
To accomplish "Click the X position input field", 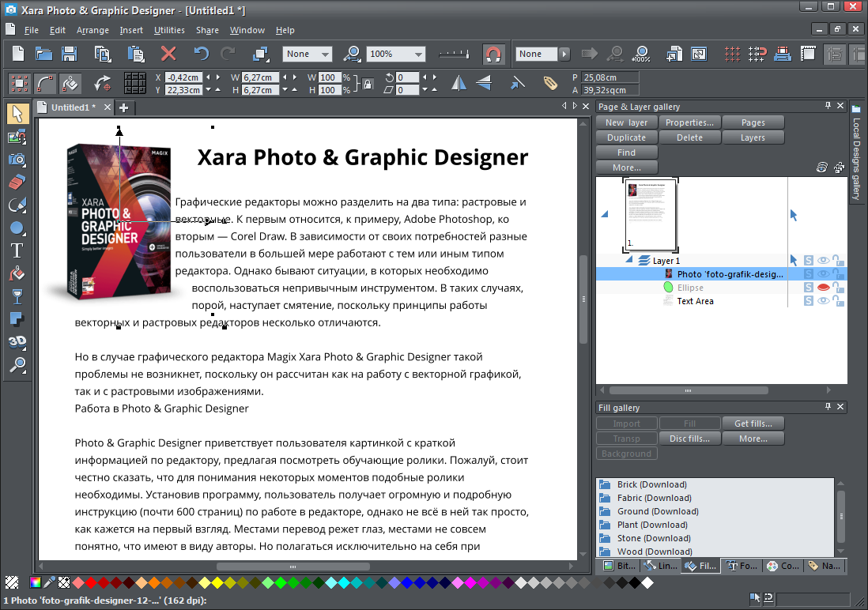I will point(183,77).
